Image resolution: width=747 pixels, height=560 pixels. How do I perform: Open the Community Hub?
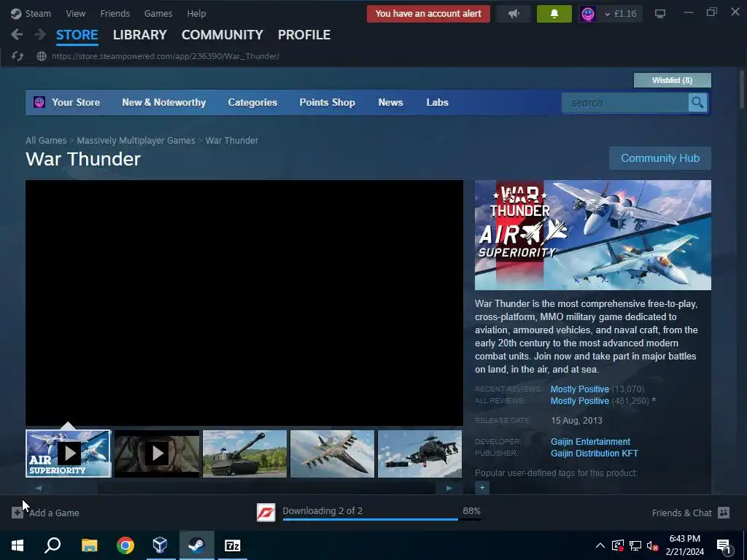659,158
